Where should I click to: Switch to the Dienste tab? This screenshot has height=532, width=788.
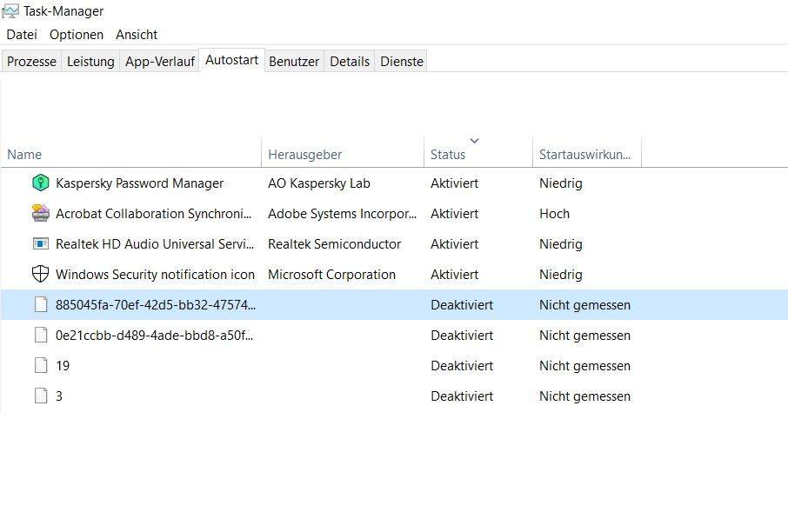[x=402, y=62]
